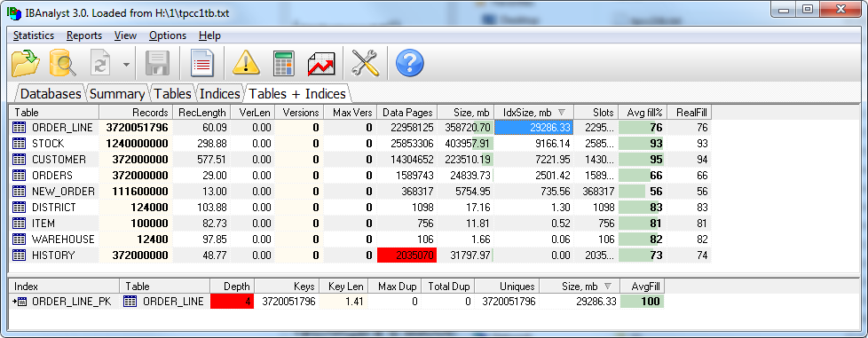Sort by IdxSize, mb column header

[533, 113]
